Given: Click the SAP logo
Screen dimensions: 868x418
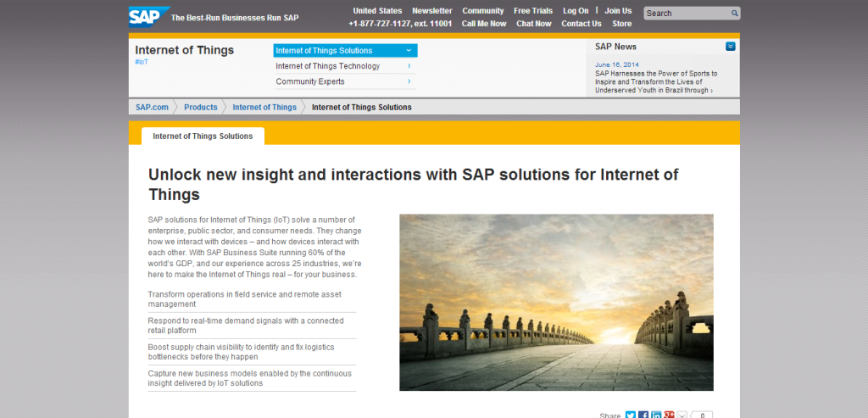Looking at the screenshot, I should coord(147,17).
